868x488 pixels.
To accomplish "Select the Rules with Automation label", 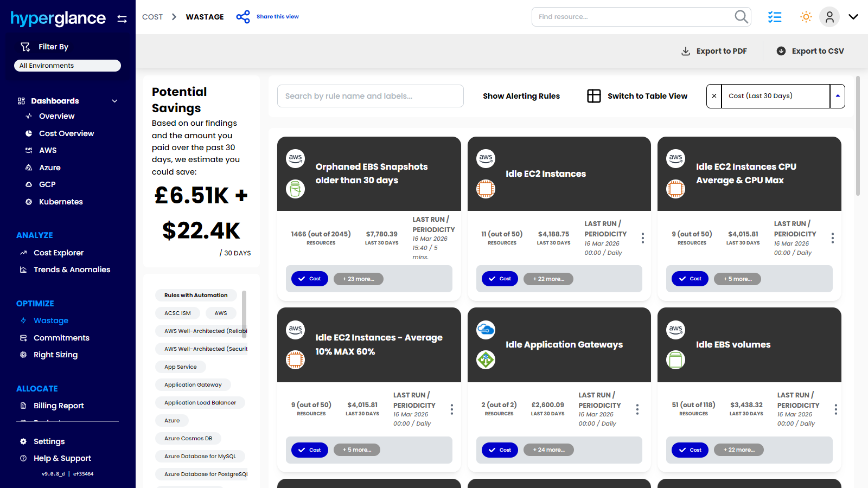I will pyautogui.click(x=196, y=296).
